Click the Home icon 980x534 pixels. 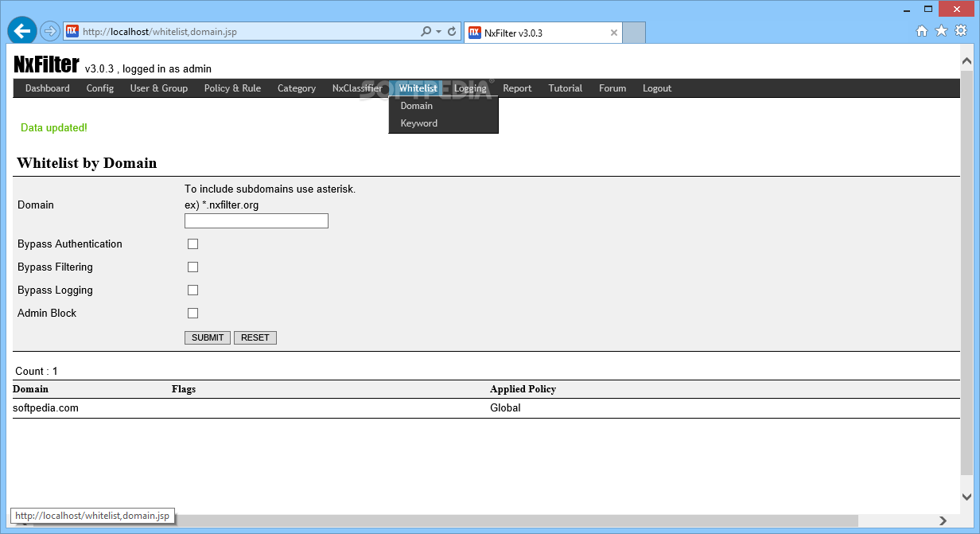922,31
